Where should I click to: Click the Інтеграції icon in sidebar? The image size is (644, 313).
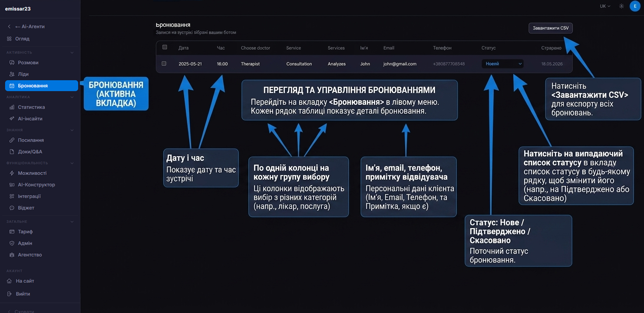(x=12, y=196)
